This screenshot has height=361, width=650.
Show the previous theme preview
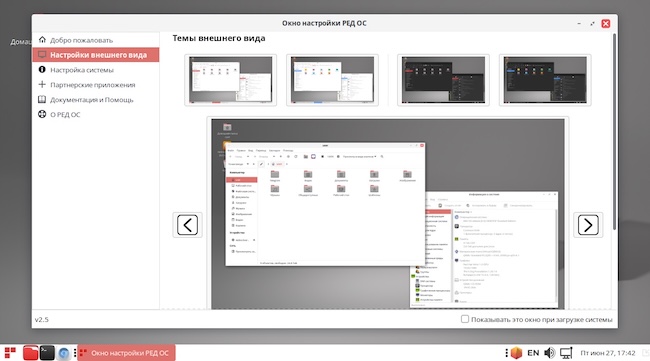(187, 225)
